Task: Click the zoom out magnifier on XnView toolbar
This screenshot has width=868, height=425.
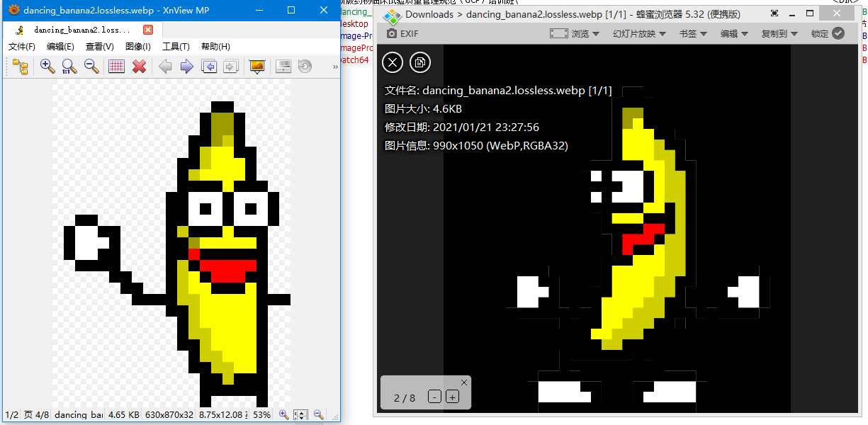Action: click(x=91, y=67)
